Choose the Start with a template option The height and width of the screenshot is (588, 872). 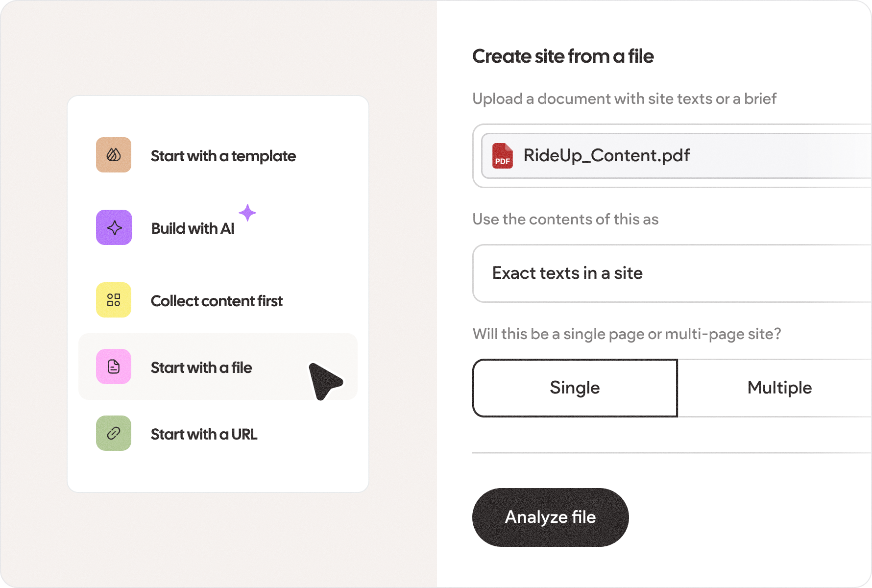[218, 156]
